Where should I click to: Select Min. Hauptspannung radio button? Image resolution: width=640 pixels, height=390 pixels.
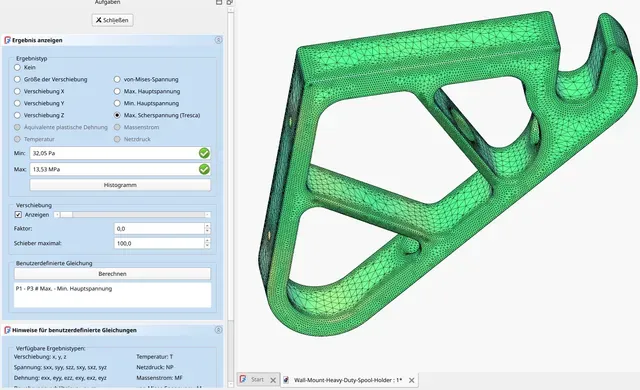pos(117,103)
